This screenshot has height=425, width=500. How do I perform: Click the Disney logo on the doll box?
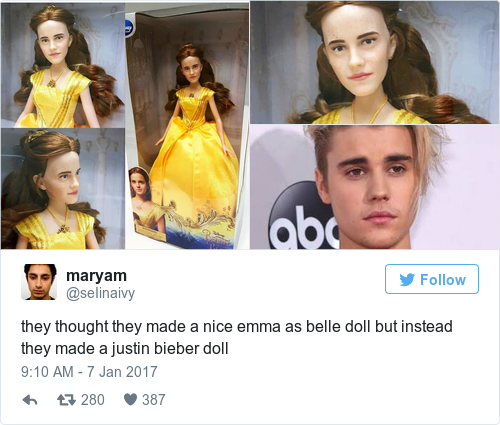[x=129, y=27]
